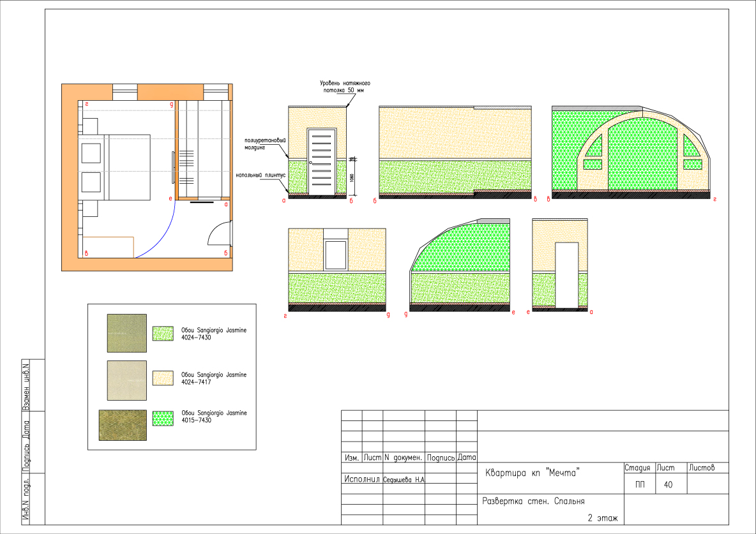Viewport: 756px width, 534px height.
Task: Click the 'Исполнил' row label
Action: click(x=361, y=478)
